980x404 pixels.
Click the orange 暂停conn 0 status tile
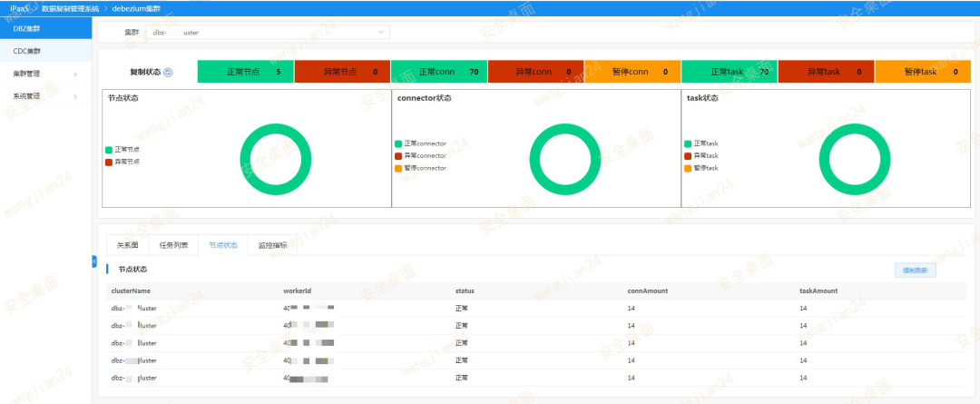tap(632, 72)
